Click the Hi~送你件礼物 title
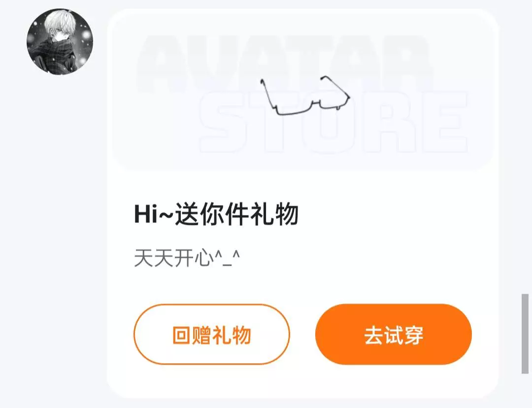 pyautogui.click(x=216, y=214)
